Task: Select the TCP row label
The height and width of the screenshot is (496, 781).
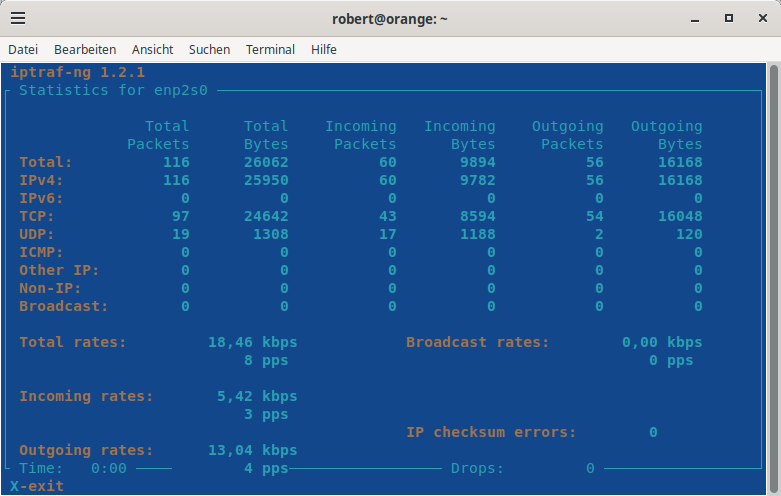Action: point(37,216)
